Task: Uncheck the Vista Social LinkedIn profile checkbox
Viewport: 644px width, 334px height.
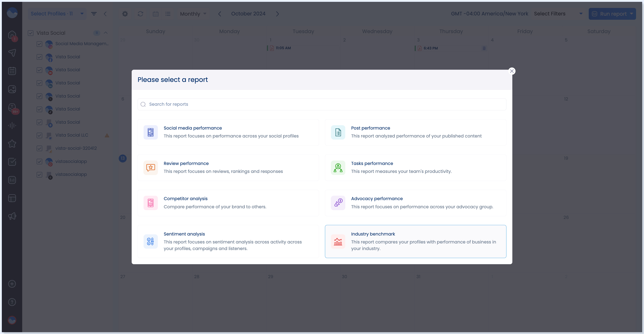Action: click(x=39, y=83)
